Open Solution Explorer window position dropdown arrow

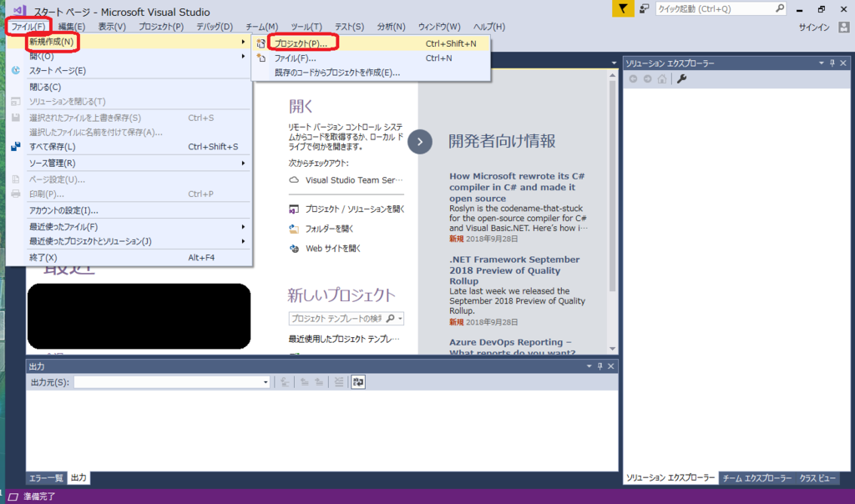click(822, 63)
